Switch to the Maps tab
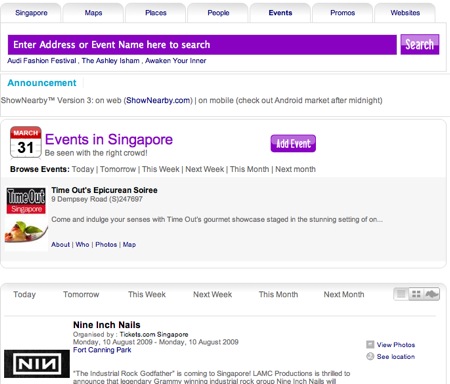The height and width of the screenshot is (384, 450). (x=93, y=13)
